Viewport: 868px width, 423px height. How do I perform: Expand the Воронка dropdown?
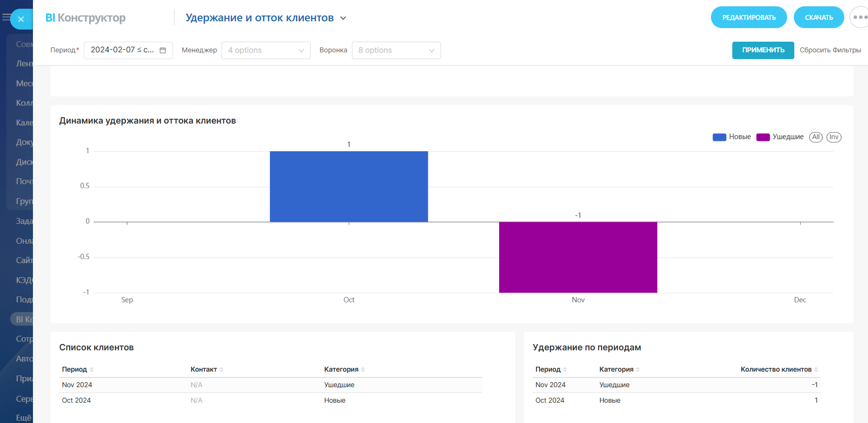click(396, 50)
